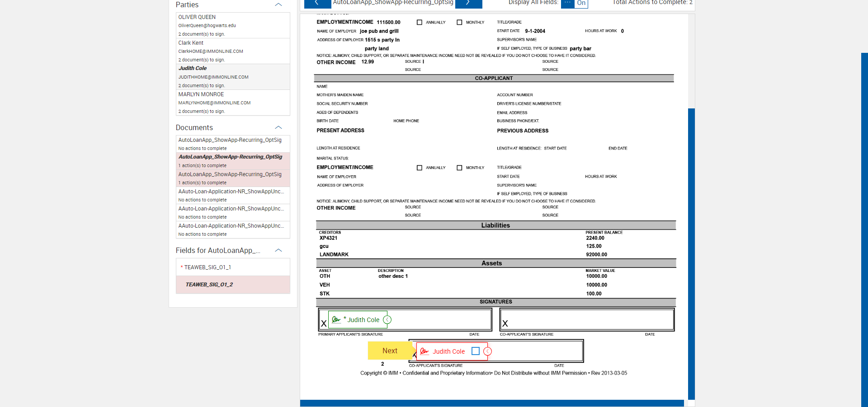This screenshot has width=868, height=407.
Task: Click the document's horizontal scrollbar
Action: 492,403
